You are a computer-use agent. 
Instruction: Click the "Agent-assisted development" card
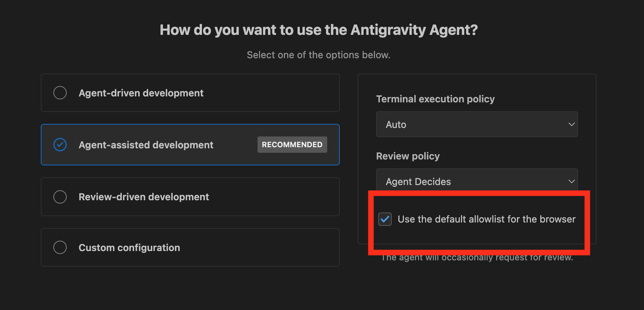pyautogui.click(x=190, y=145)
